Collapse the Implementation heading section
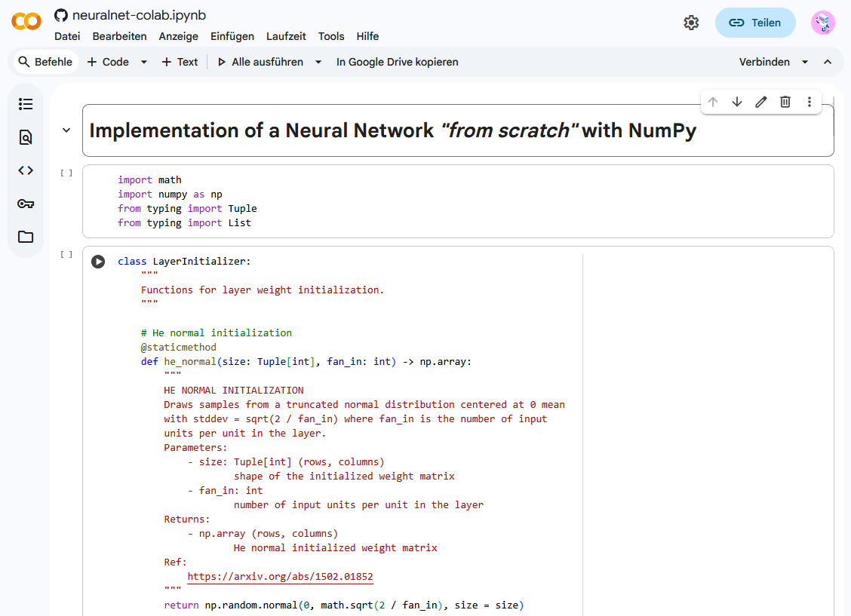 pos(66,130)
